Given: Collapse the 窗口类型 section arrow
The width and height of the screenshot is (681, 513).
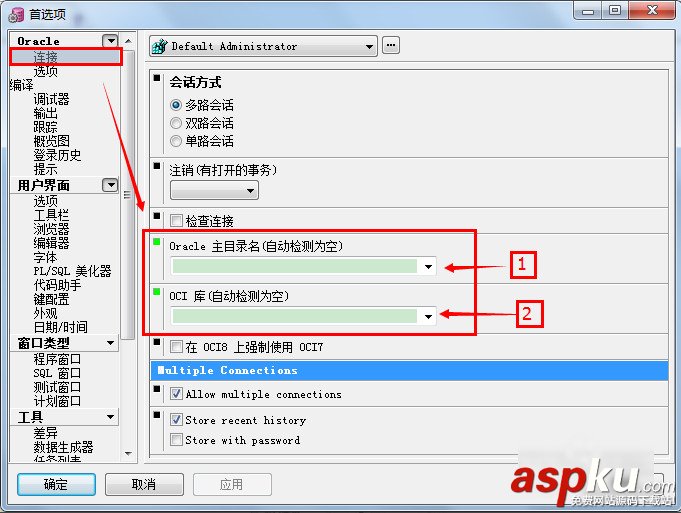Looking at the screenshot, I should [x=110, y=343].
